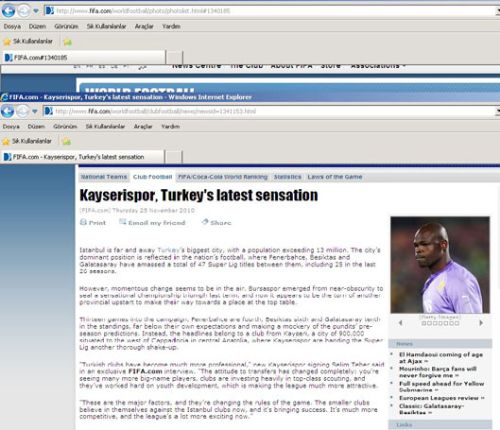Click the News section header in the sidebar
500x430 pixels.
tap(440, 344)
